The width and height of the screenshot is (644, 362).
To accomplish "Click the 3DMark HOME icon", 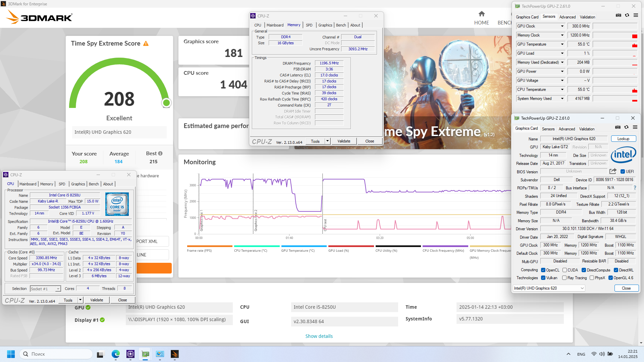I will coord(481,14).
